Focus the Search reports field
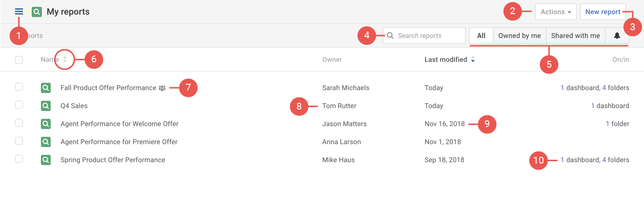Image resolution: width=644 pixels, height=205 pixels. tap(429, 36)
